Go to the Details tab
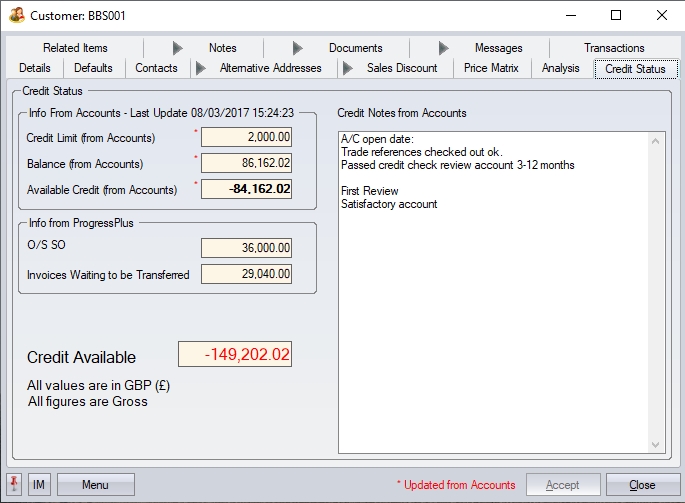685x503 pixels. [35, 68]
